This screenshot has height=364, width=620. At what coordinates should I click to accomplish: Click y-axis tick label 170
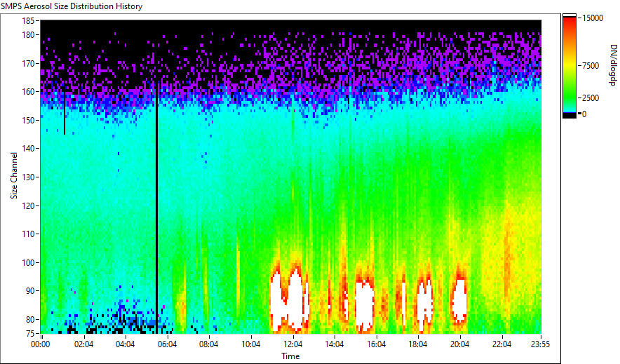(x=28, y=63)
